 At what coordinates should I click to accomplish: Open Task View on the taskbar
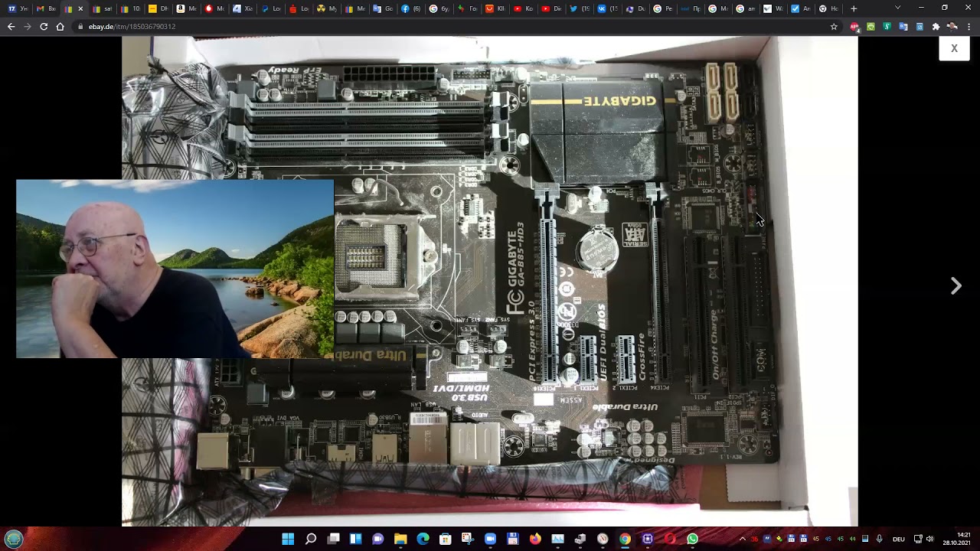point(333,539)
